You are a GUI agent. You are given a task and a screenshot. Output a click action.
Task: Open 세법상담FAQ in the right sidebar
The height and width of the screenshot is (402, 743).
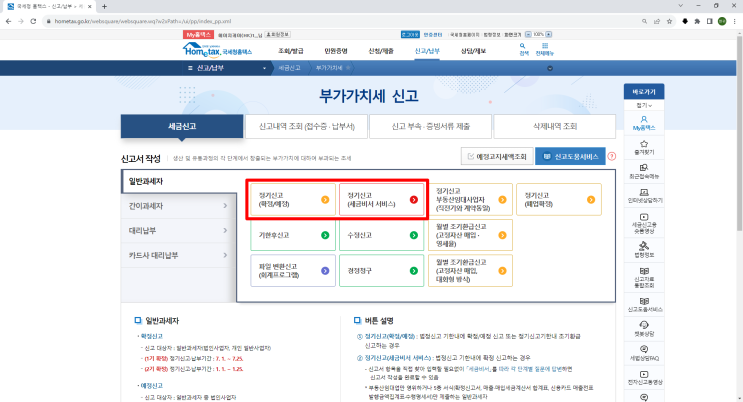point(643,353)
